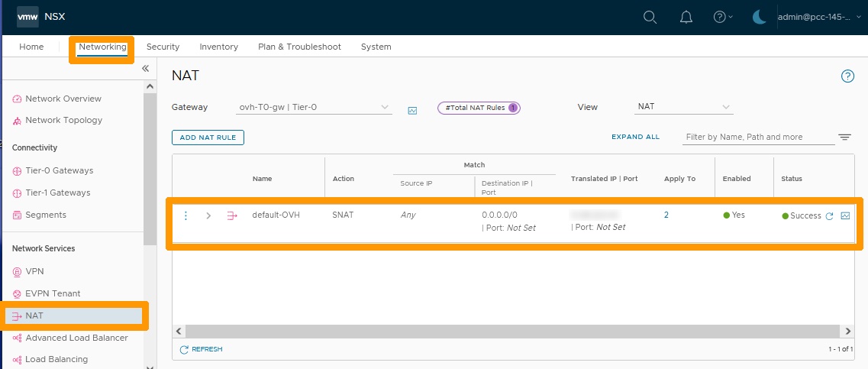
Task: View default-OVH rule statistics icon
Action: tap(845, 215)
